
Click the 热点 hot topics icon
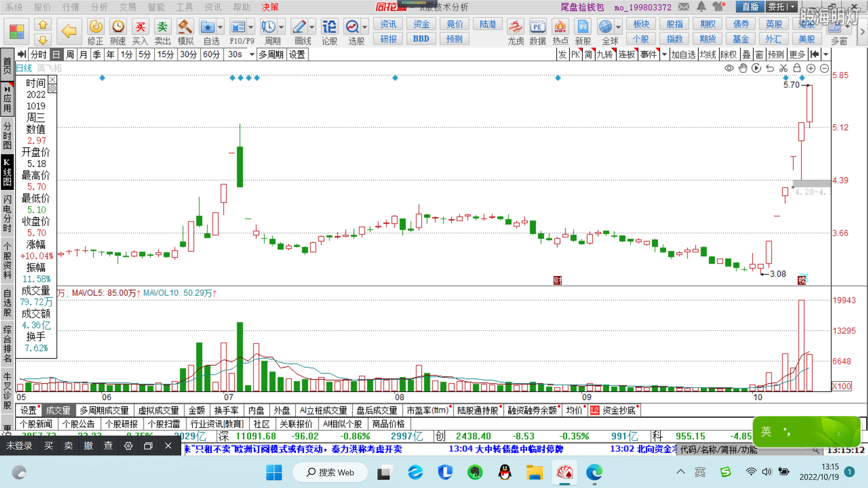point(560,32)
